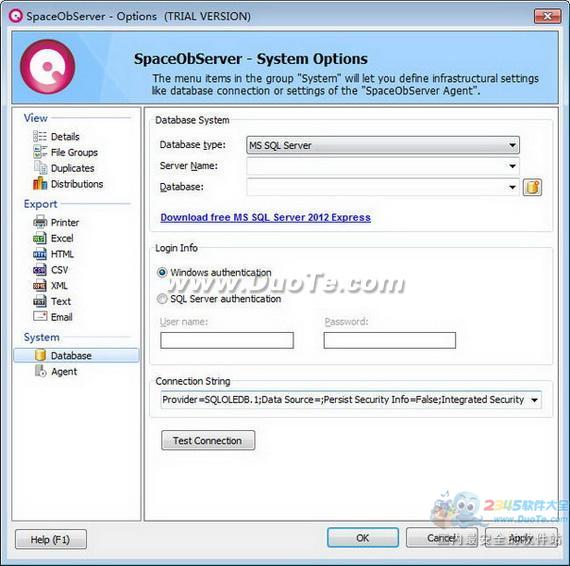Open Help (F1) button
This screenshot has height=566, width=570.
(51, 539)
